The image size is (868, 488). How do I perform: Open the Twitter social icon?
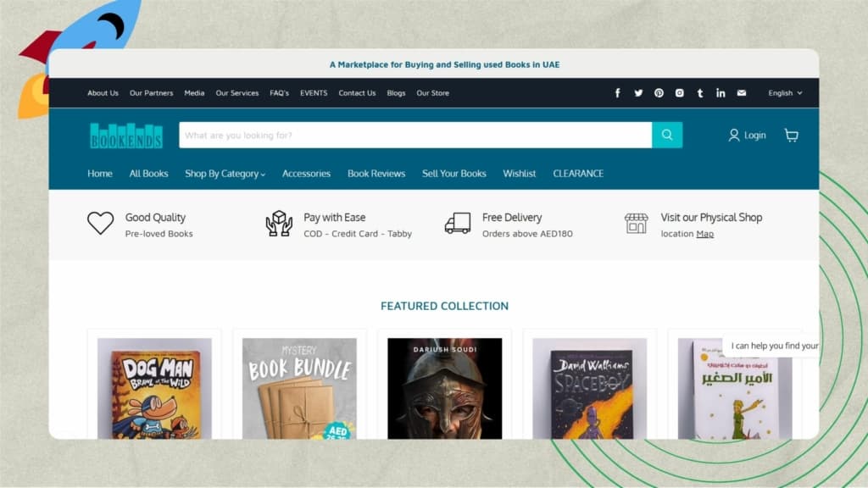pos(638,93)
